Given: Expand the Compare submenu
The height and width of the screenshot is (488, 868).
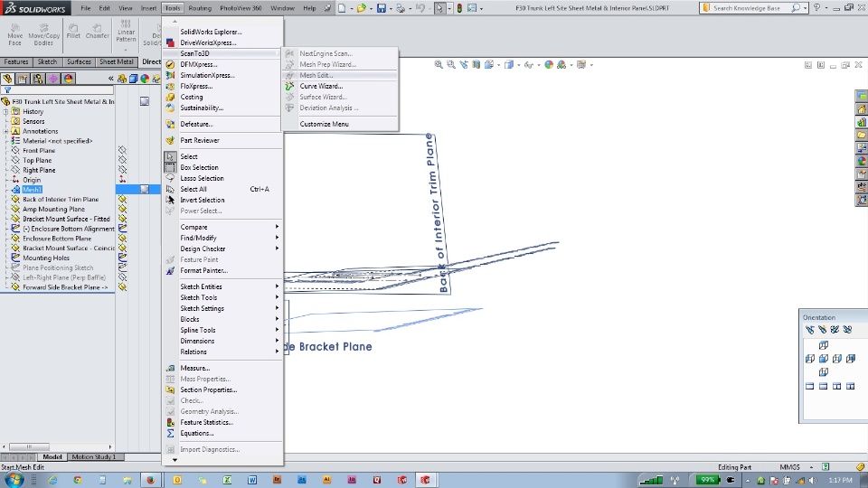Looking at the screenshot, I should pyautogui.click(x=222, y=227).
